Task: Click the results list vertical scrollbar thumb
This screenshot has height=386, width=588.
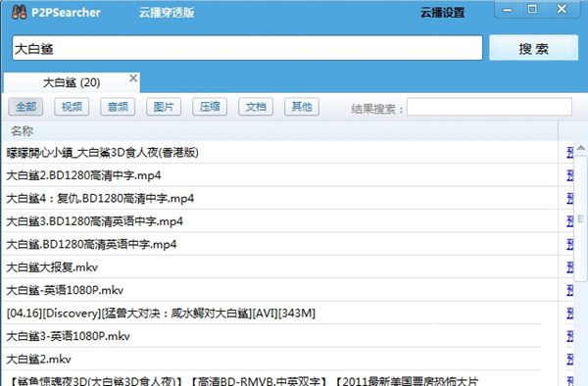Action: (x=581, y=218)
